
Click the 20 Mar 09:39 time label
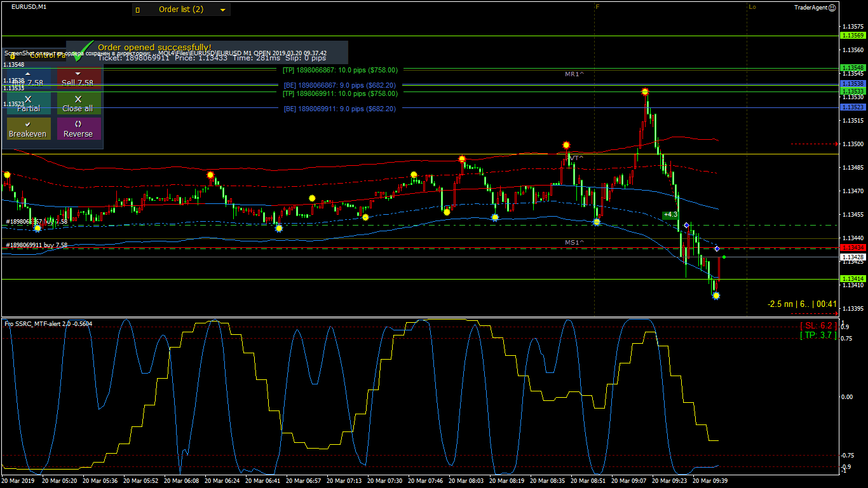tap(710, 481)
